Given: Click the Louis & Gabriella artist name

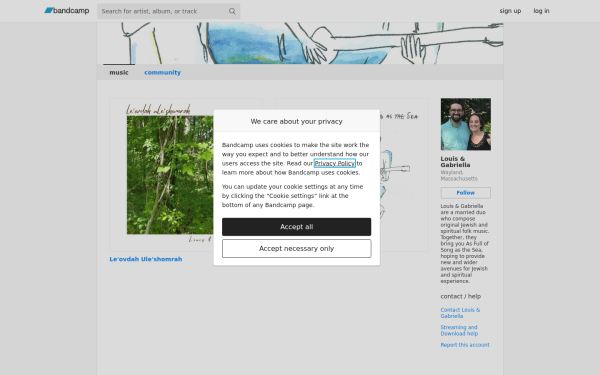Looking at the screenshot, I should point(455,162).
